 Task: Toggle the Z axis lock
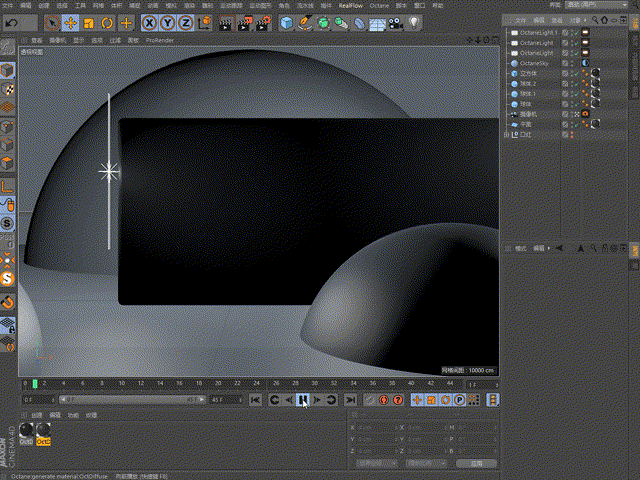click(186, 23)
